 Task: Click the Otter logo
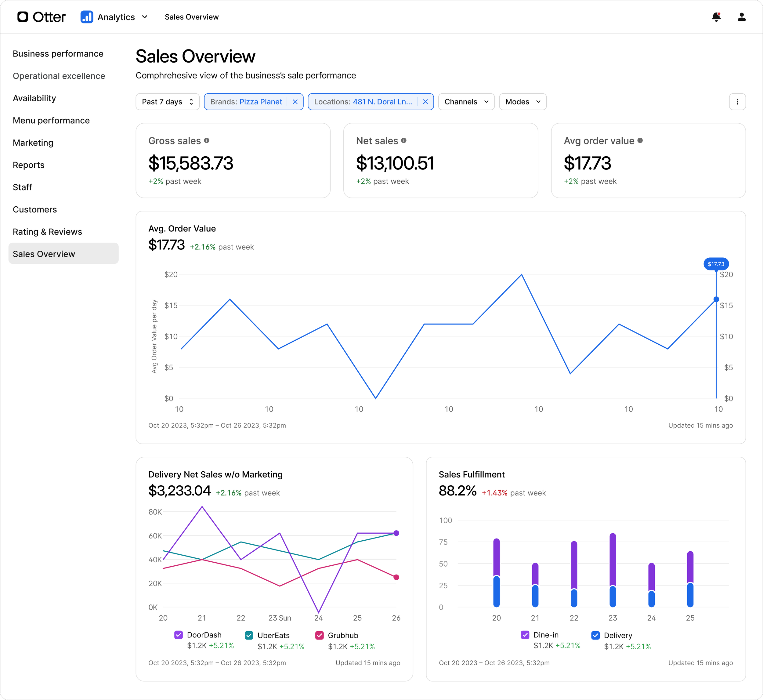[x=41, y=17]
